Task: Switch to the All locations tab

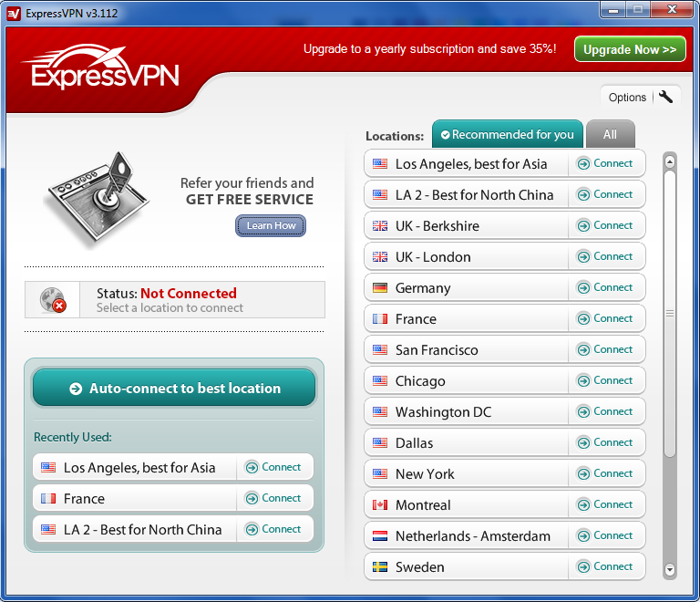Action: pyautogui.click(x=610, y=134)
